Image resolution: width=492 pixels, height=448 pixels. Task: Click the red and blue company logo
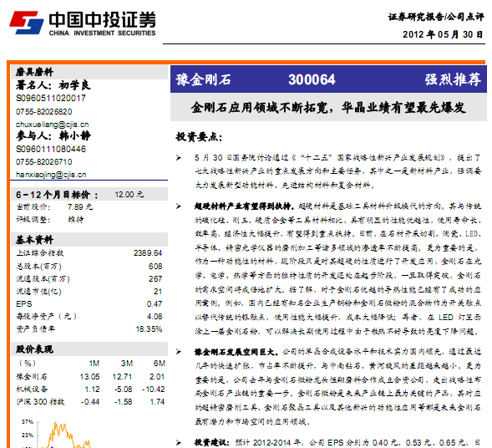click(27, 23)
